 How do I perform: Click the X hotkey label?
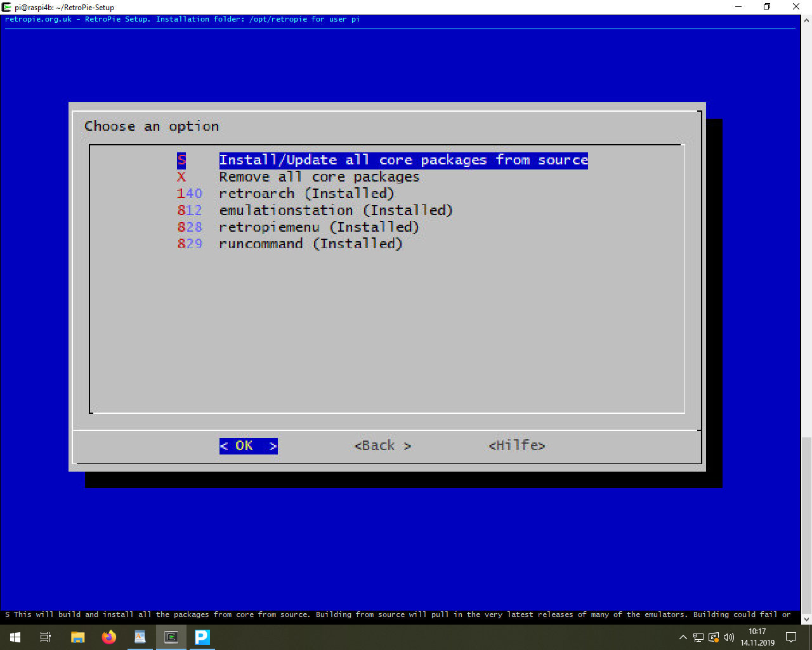tap(181, 177)
